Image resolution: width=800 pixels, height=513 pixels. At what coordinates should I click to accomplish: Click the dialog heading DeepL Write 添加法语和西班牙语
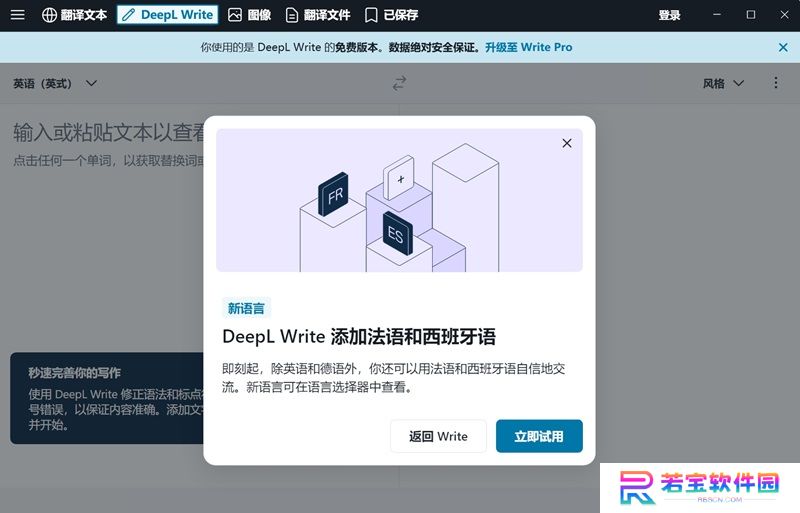[x=359, y=337]
